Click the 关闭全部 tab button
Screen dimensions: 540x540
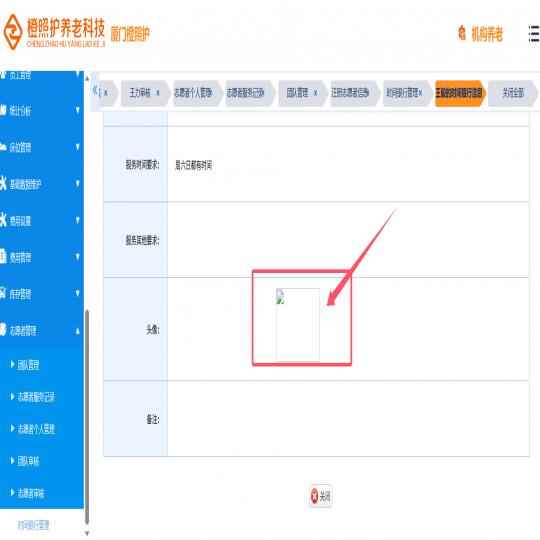tap(513, 93)
